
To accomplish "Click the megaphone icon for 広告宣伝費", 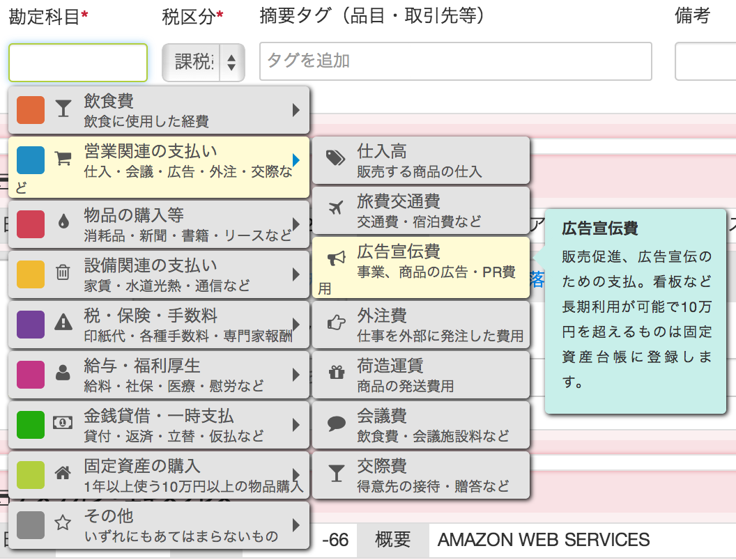I will [336, 259].
